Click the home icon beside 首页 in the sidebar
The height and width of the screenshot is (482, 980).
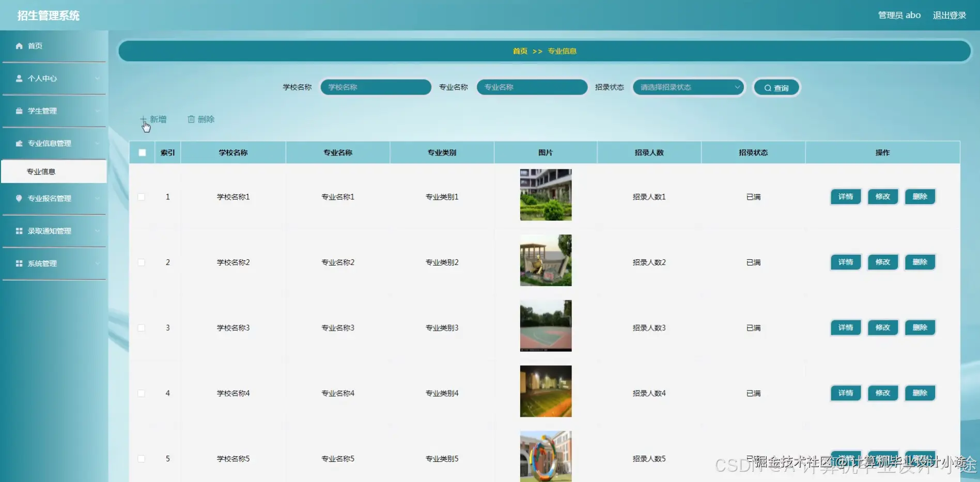tap(19, 46)
